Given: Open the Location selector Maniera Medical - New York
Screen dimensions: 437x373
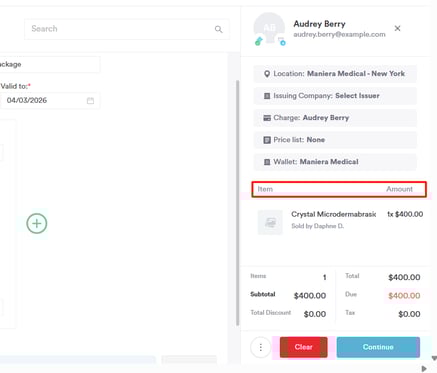Looking at the screenshot, I should [335, 74].
